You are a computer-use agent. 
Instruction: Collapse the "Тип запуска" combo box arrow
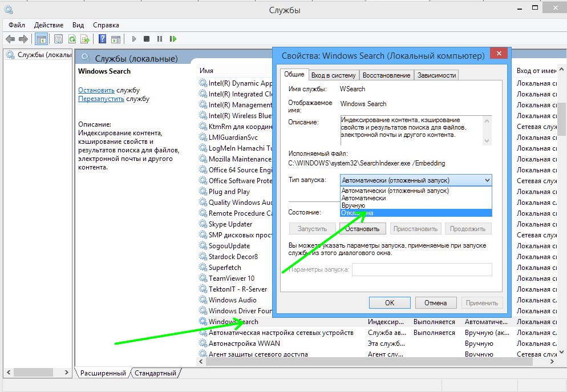486,180
